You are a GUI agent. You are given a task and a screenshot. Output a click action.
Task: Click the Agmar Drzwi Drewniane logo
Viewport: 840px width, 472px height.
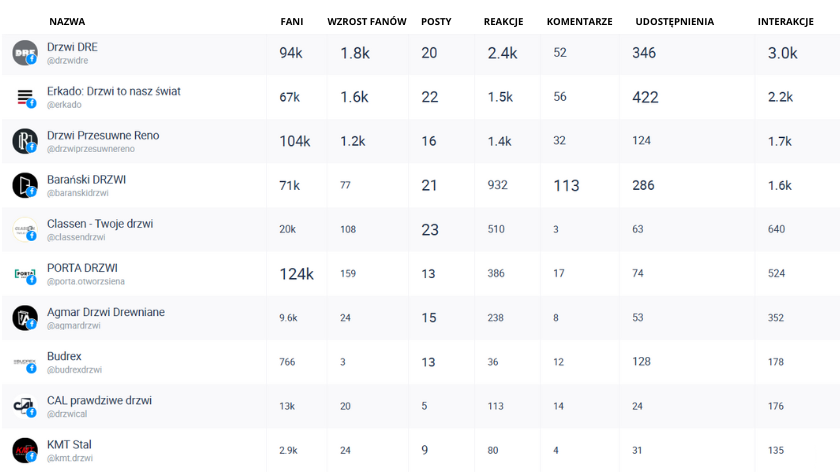click(25, 317)
